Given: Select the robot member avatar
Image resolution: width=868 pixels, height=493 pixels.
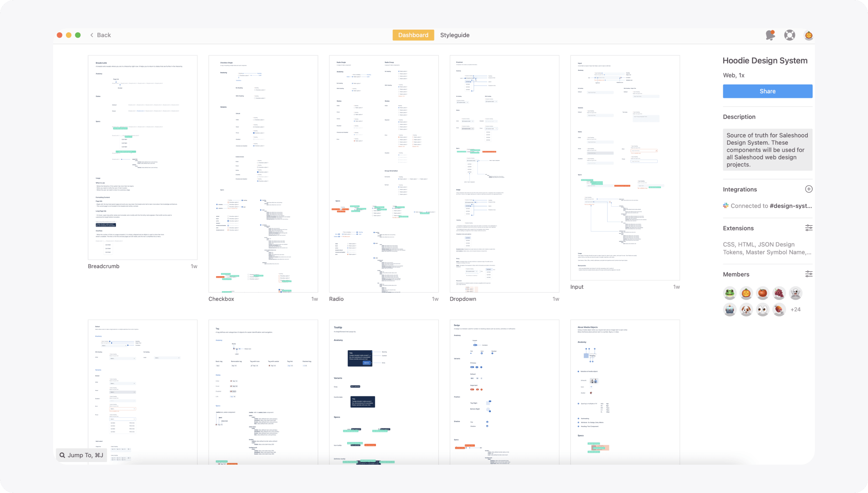Looking at the screenshot, I should (730, 309).
